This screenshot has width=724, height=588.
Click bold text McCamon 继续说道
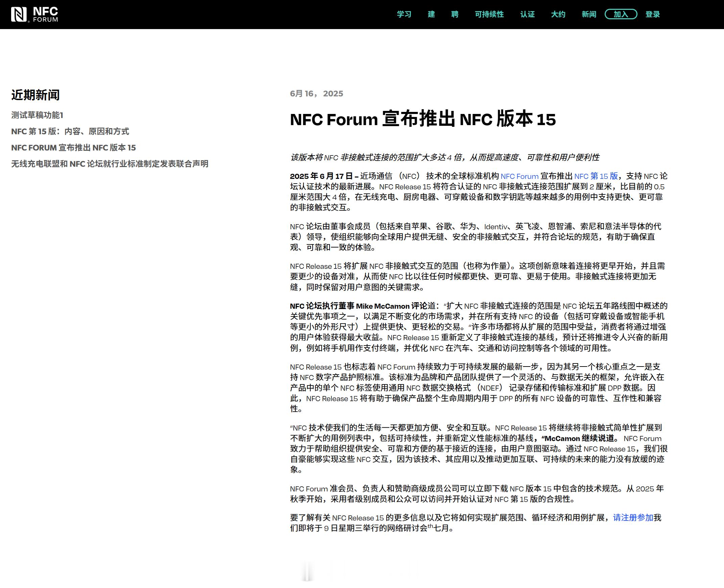pyautogui.click(x=579, y=438)
